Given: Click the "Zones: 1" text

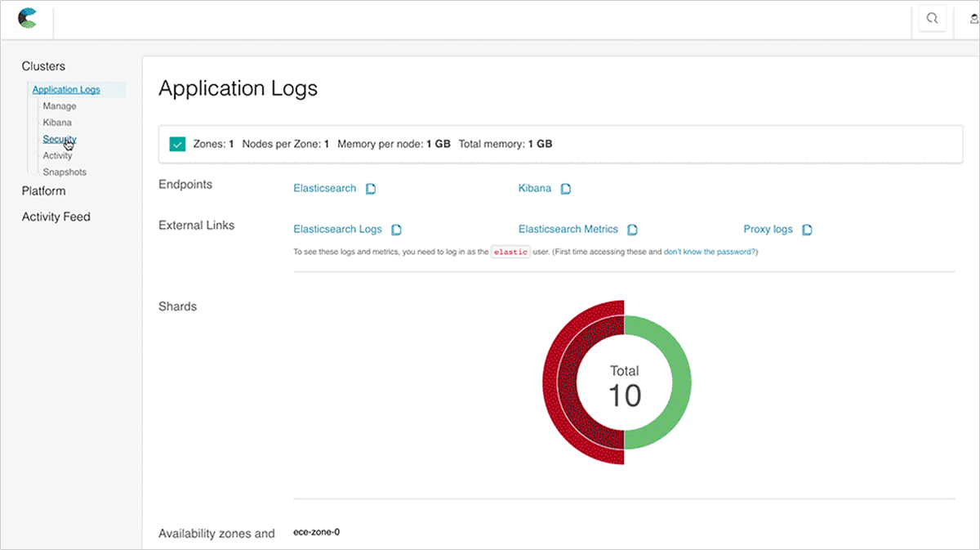Looking at the screenshot, I should point(214,144).
